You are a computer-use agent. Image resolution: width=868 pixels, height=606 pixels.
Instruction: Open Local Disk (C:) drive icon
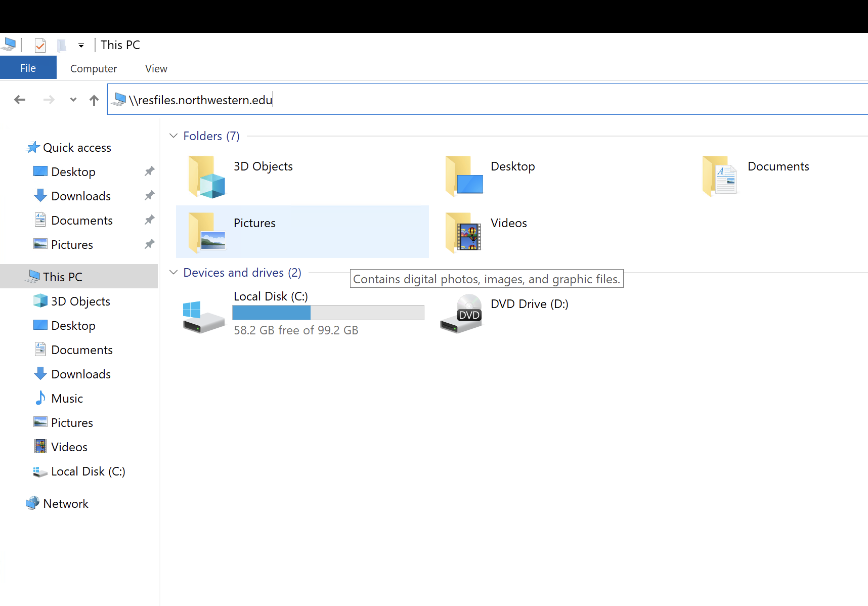[203, 317]
